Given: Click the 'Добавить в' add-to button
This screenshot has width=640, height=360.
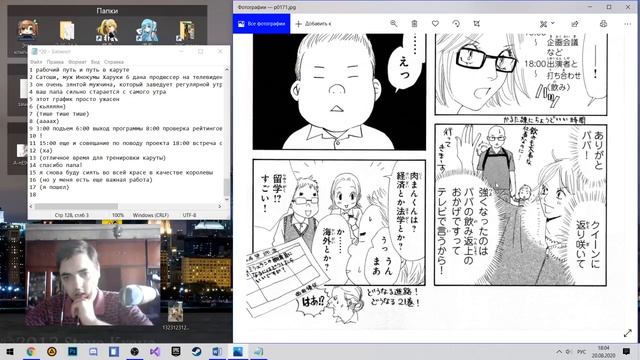Looking at the screenshot, I should click(313, 24).
